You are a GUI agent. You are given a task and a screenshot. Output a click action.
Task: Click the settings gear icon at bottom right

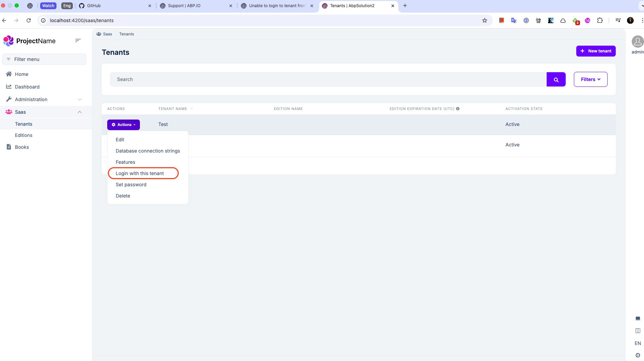(638, 355)
